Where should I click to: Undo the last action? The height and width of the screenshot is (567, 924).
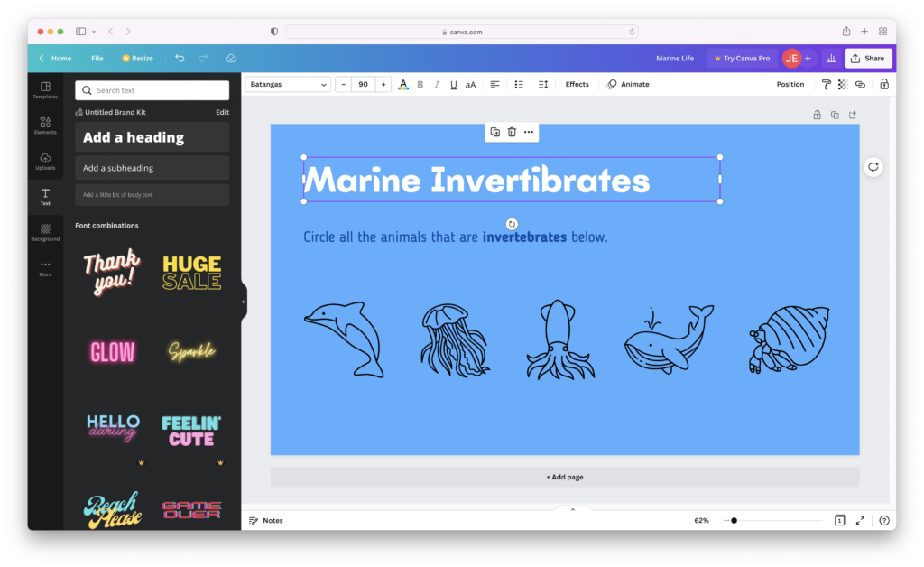[x=180, y=59]
